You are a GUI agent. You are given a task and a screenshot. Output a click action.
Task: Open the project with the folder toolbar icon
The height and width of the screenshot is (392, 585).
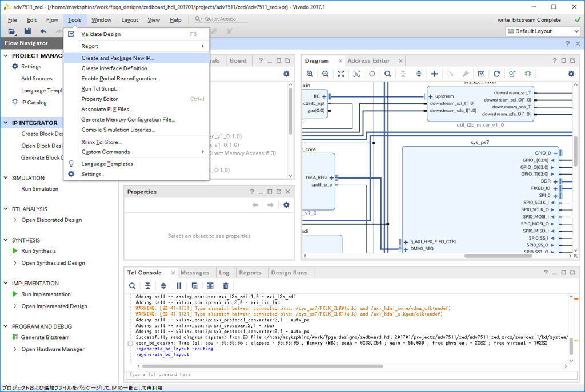pyautogui.click(x=12, y=31)
